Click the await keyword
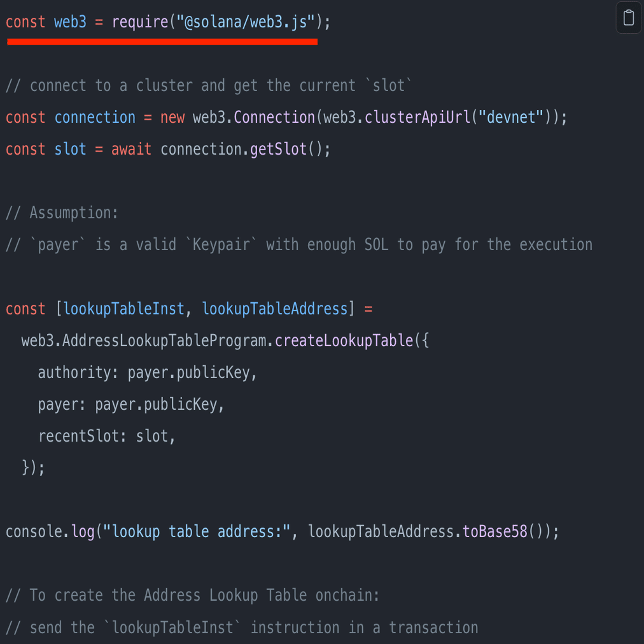 point(131,150)
